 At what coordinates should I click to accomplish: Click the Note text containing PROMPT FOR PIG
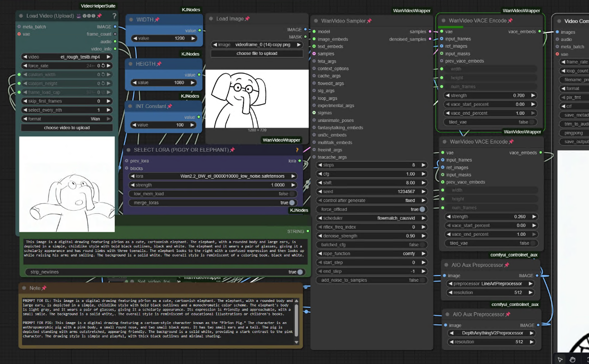pos(157,329)
